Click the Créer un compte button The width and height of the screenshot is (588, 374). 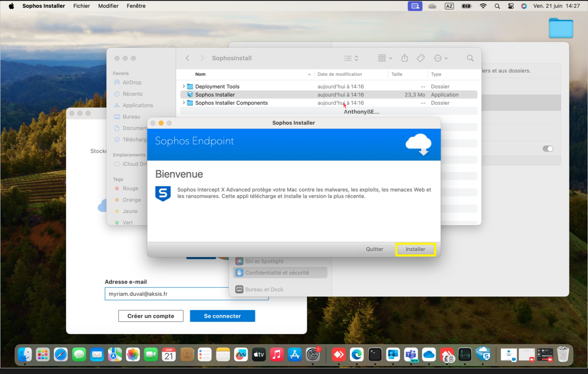tap(151, 316)
